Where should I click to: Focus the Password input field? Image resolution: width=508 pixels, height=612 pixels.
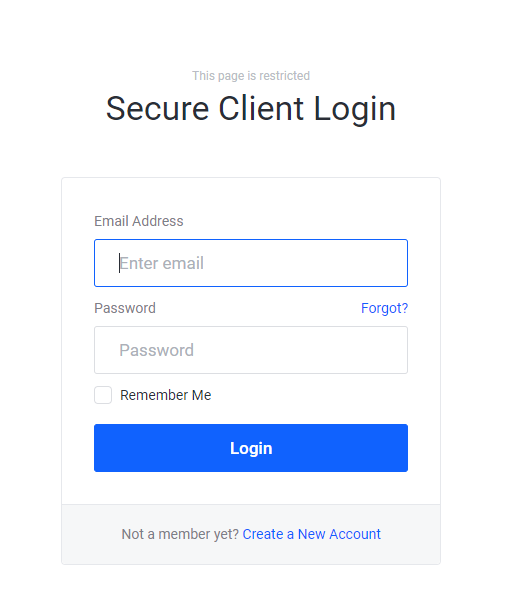251,350
